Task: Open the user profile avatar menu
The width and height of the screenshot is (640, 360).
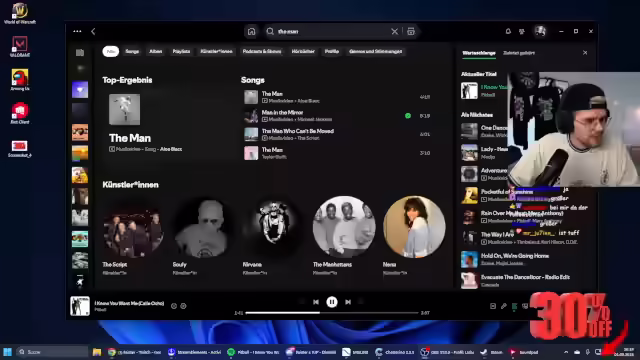Action: [540, 31]
